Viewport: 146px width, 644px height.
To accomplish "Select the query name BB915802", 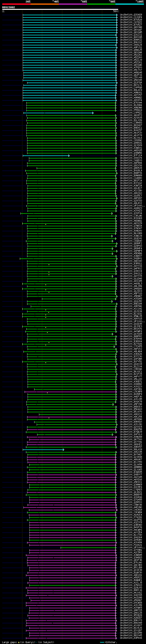I will [x=8, y=7].
